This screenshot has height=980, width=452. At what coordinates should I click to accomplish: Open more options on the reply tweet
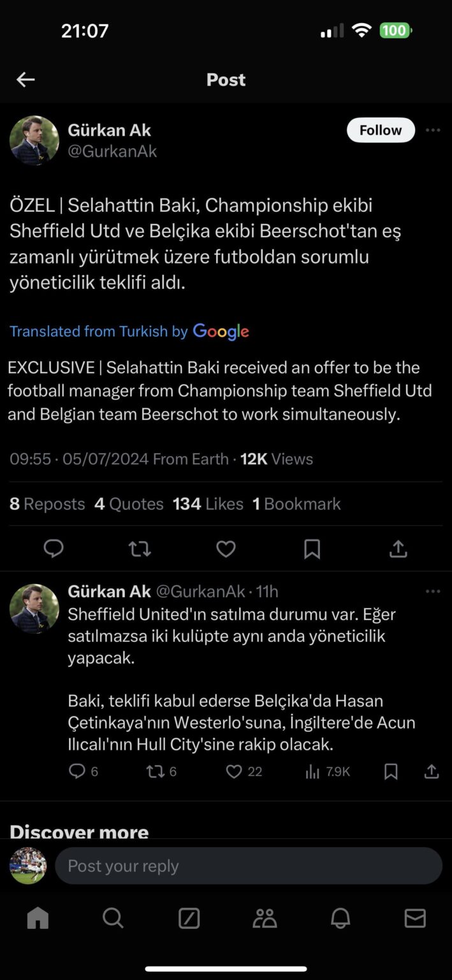pos(433,592)
